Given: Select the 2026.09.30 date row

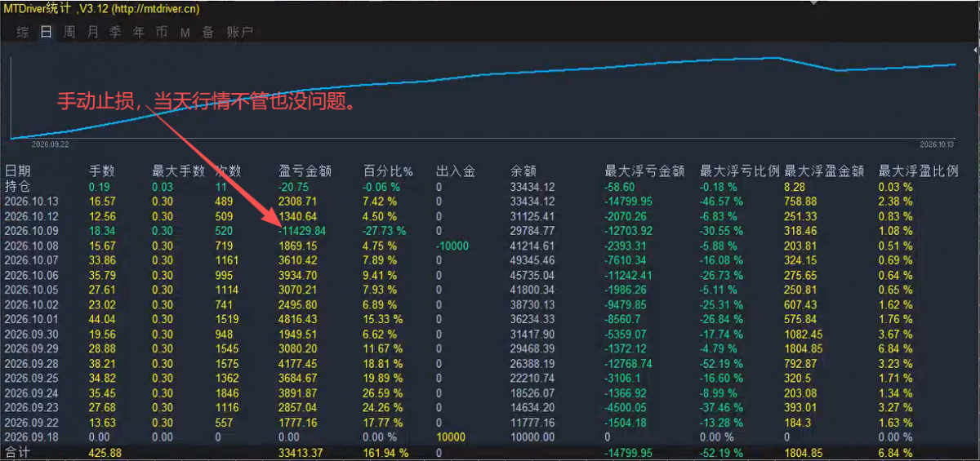Looking at the screenshot, I should pos(32,333).
